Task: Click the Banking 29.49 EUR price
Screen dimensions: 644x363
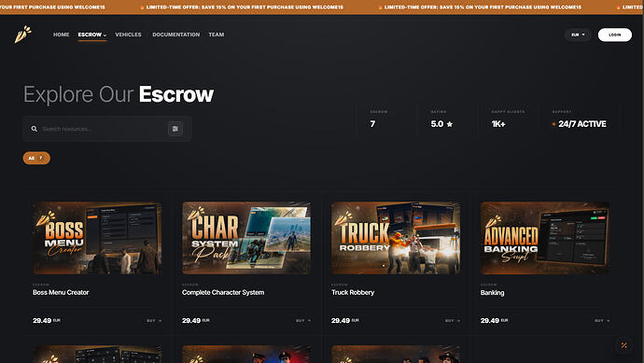Action: 494,320
